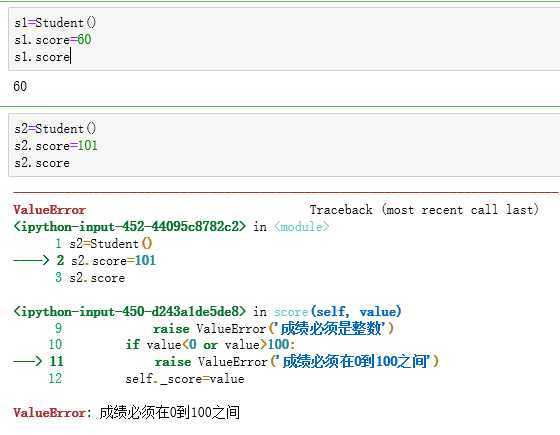560x435 pixels.
Task: Click traceback line 3 's2.score'
Action: point(97,278)
